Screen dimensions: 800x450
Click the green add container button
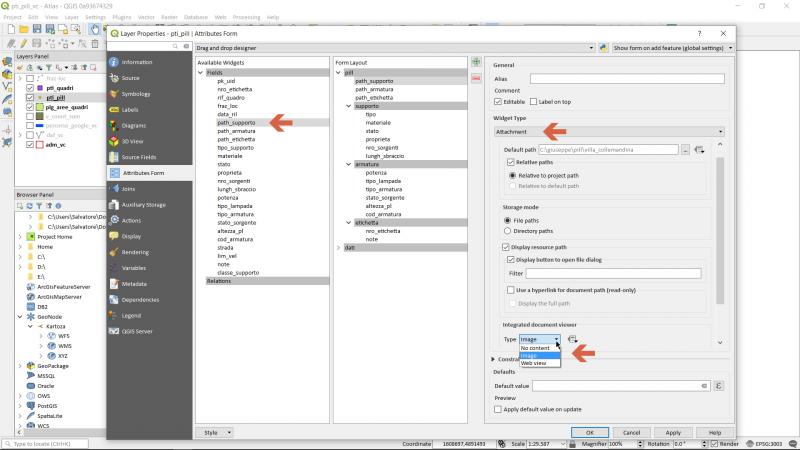(476, 62)
